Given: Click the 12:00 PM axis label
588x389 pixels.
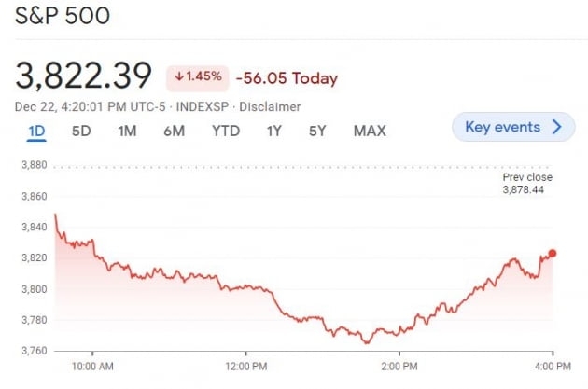Looking at the screenshot, I should click(246, 367).
